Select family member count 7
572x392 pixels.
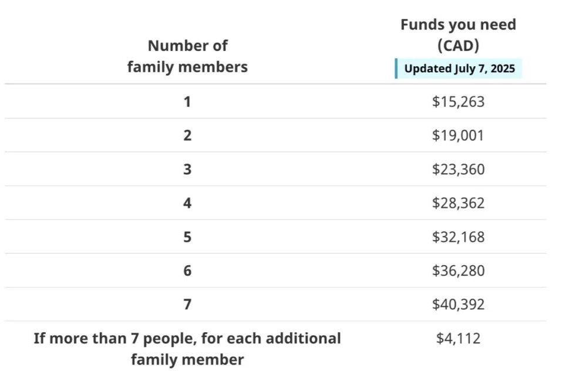[187, 304]
